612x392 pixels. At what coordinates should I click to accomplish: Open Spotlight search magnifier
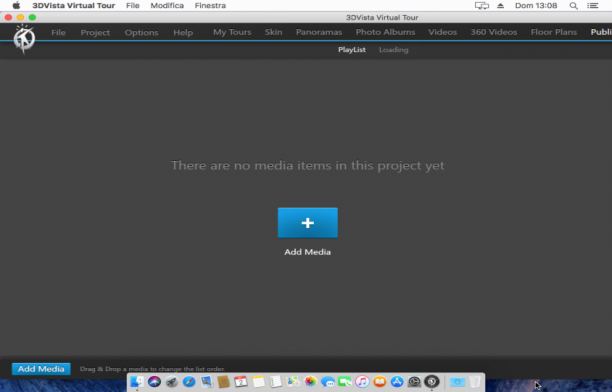(573, 5)
